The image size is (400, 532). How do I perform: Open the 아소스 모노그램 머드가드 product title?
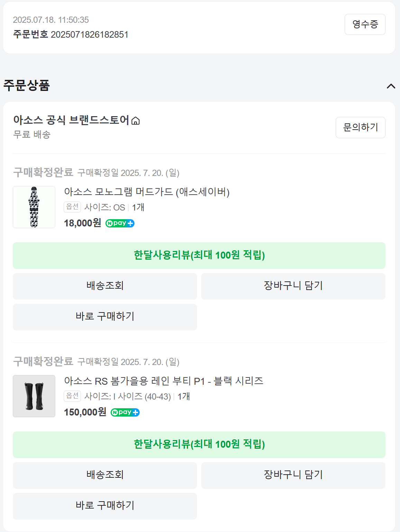(147, 192)
